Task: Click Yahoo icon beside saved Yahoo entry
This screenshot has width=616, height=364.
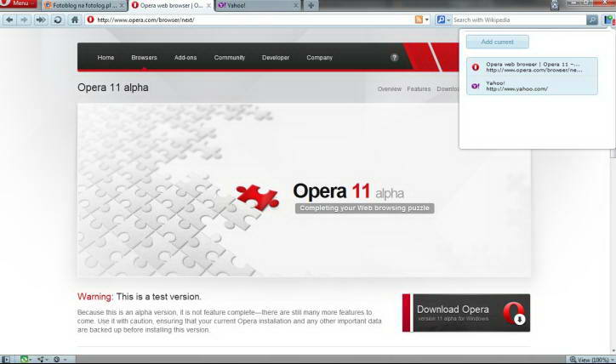Action: coord(476,86)
